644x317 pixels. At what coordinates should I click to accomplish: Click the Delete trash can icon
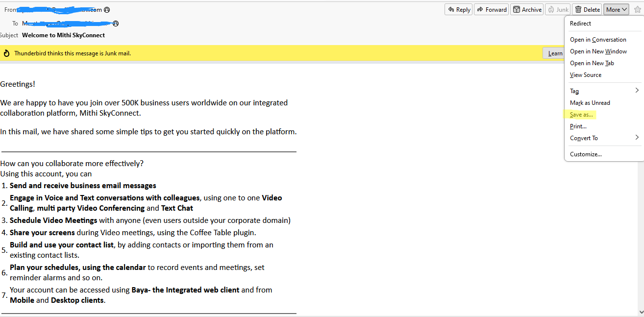click(x=578, y=9)
